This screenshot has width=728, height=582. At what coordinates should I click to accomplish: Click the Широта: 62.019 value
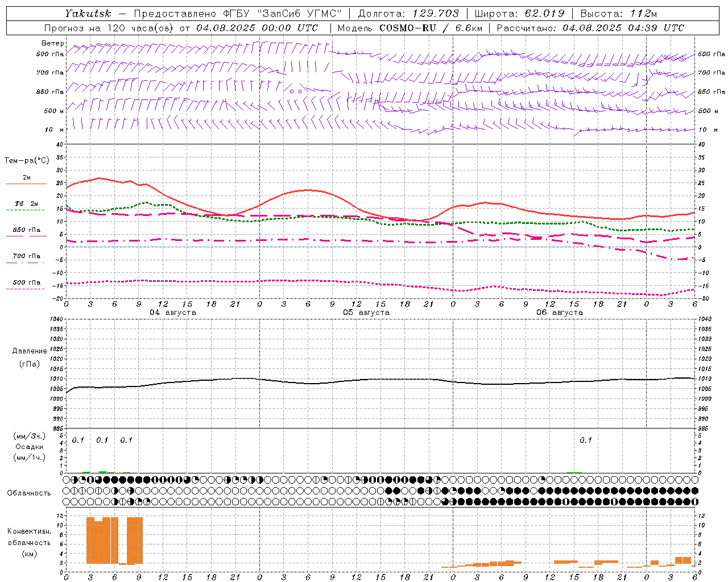click(519, 14)
